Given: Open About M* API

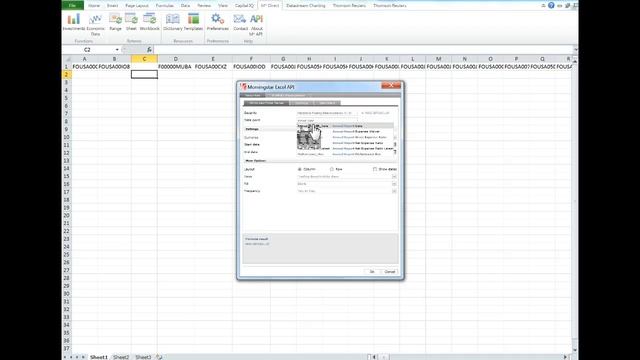Looking at the screenshot, I should point(256,24).
